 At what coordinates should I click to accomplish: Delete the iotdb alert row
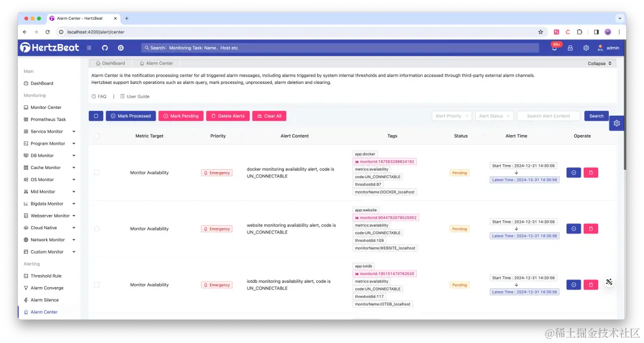pyautogui.click(x=591, y=285)
